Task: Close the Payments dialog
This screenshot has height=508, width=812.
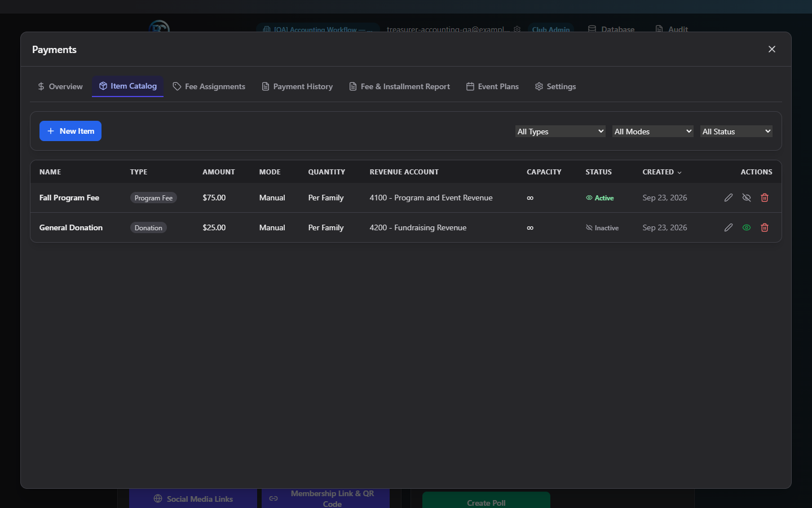Action: point(772,49)
